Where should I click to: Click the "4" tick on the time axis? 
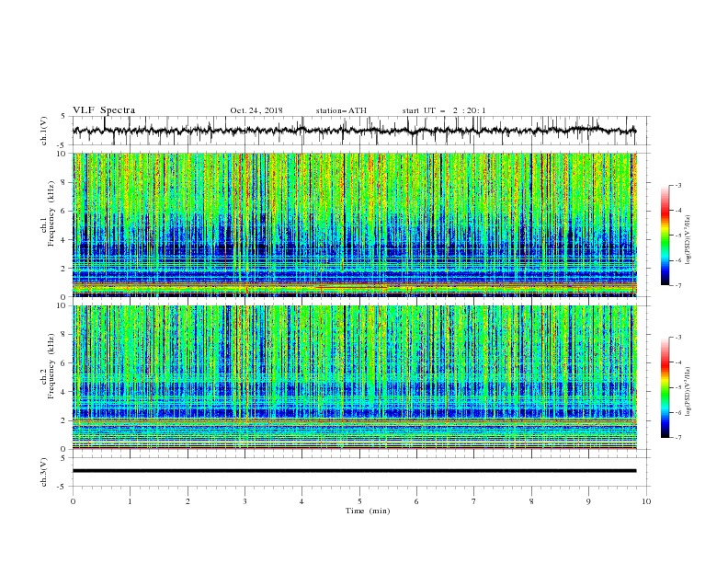point(301,501)
